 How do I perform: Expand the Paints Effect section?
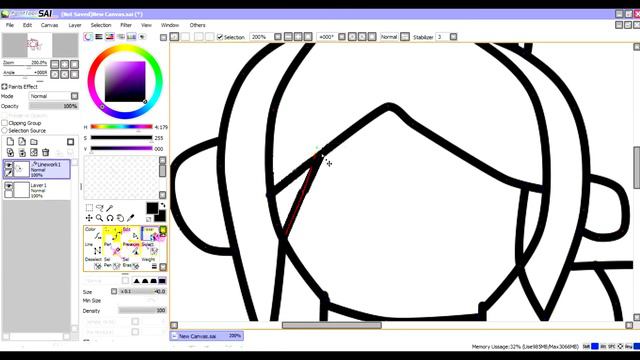tap(4, 87)
